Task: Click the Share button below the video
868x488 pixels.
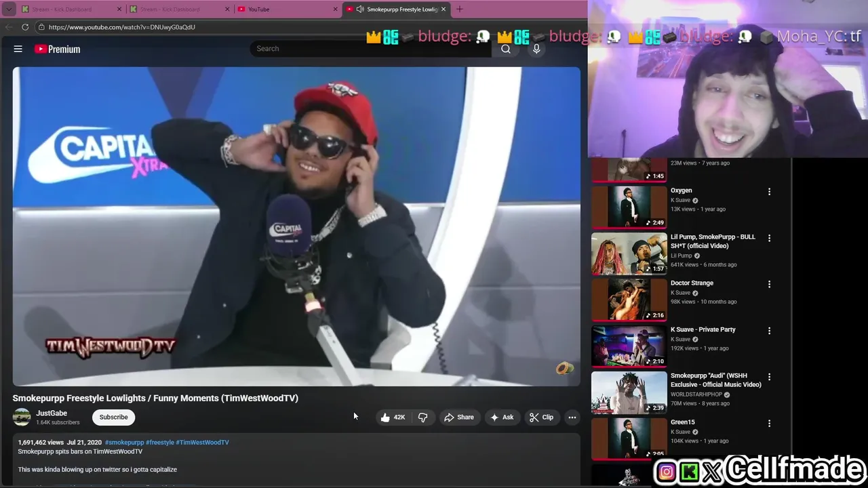Action: (459, 418)
